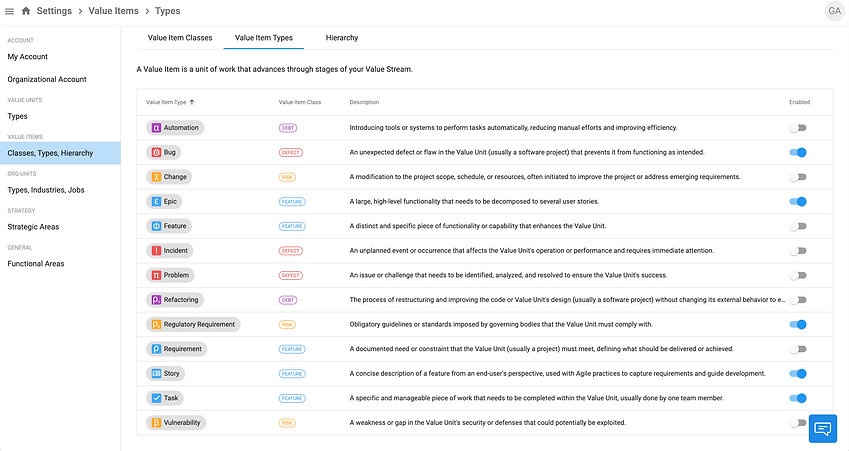The height and width of the screenshot is (451, 849).
Task: Enable the Incident toggle
Action: (x=798, y=251)
